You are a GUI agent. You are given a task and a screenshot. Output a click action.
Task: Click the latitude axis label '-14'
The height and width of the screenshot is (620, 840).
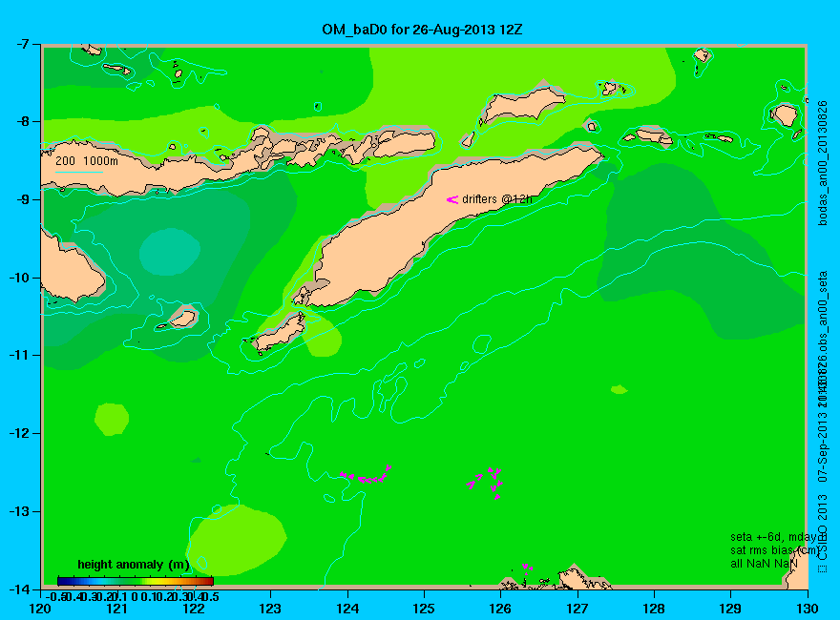coord(19,589)
